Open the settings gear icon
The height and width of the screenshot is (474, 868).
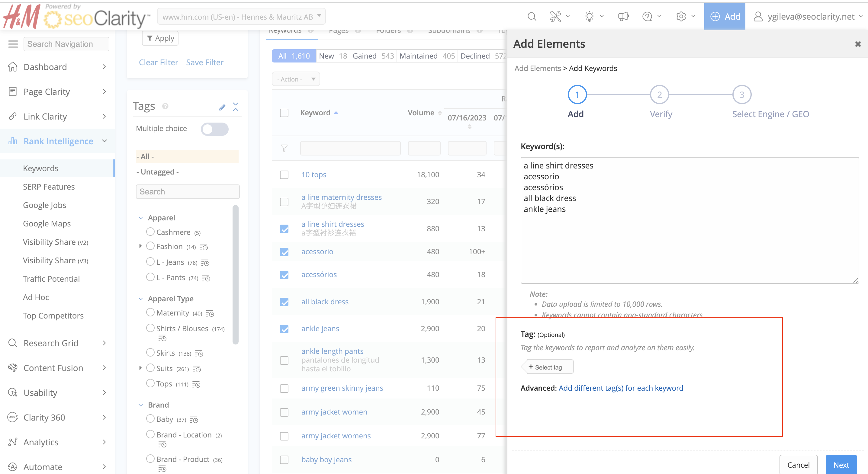click(681, 17)
